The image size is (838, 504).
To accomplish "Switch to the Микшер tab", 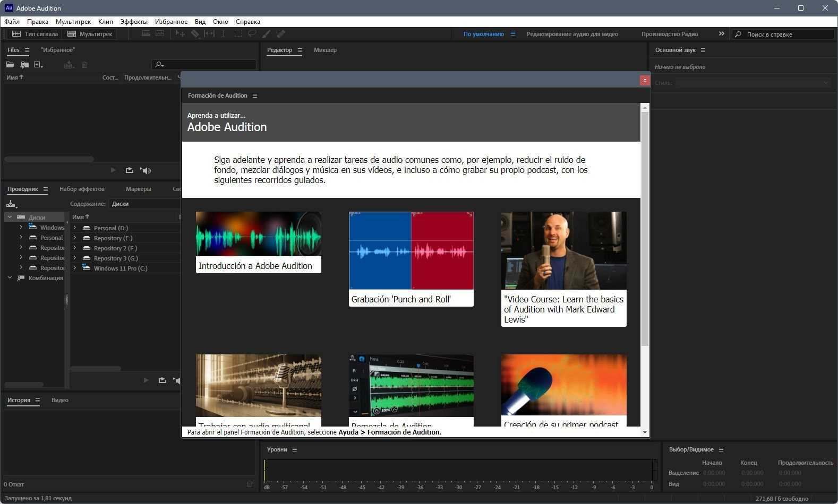I will click(325, 50).
